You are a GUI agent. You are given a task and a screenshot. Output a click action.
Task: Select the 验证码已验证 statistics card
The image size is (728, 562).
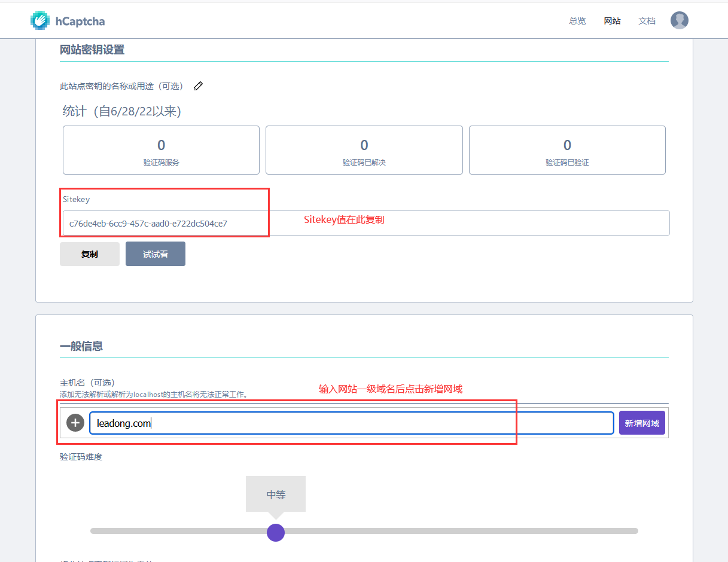click(x=567, y=150)
